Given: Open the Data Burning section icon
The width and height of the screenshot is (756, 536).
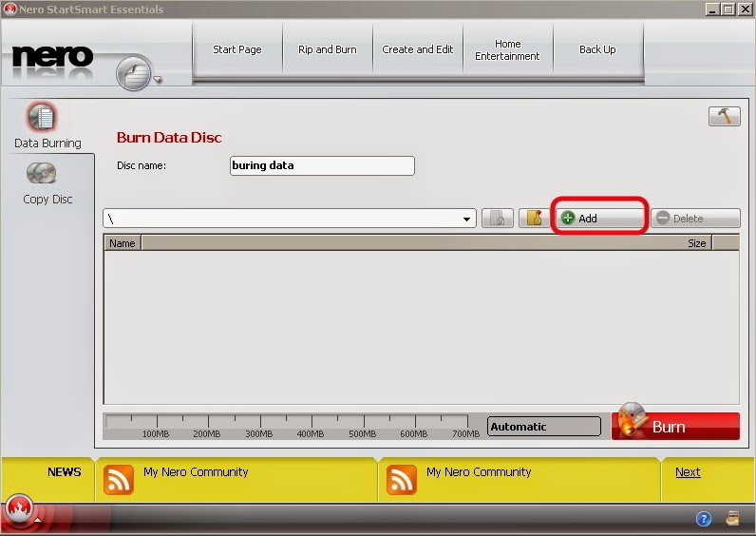Looking at the screenshot, I should [x=42, y=117].
